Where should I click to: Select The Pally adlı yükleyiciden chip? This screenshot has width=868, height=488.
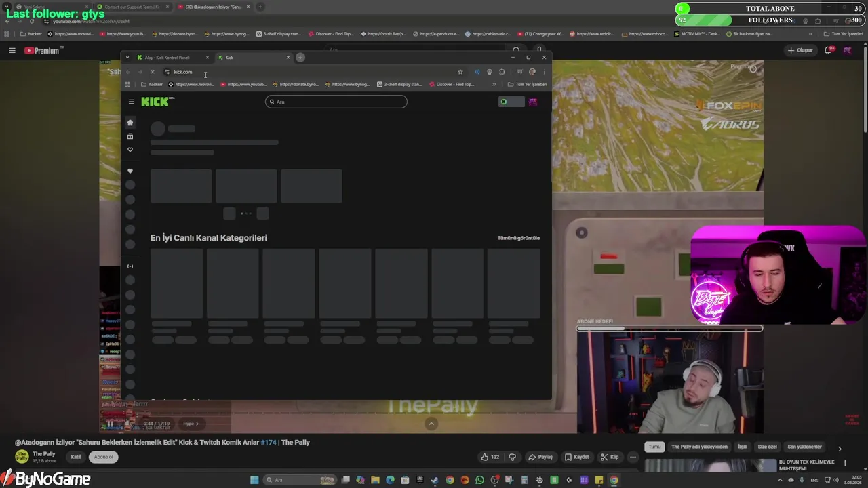(x=699, y=447)
